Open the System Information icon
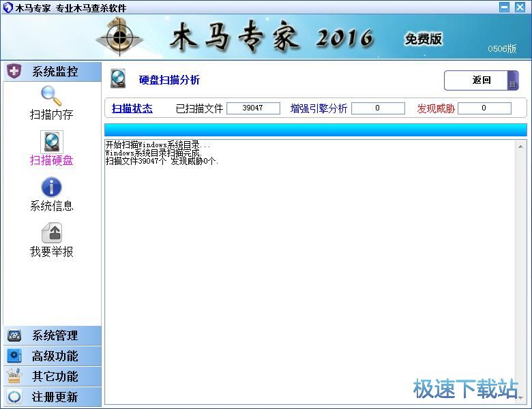This screenshot has height=409, width=532. click(51, 187)
